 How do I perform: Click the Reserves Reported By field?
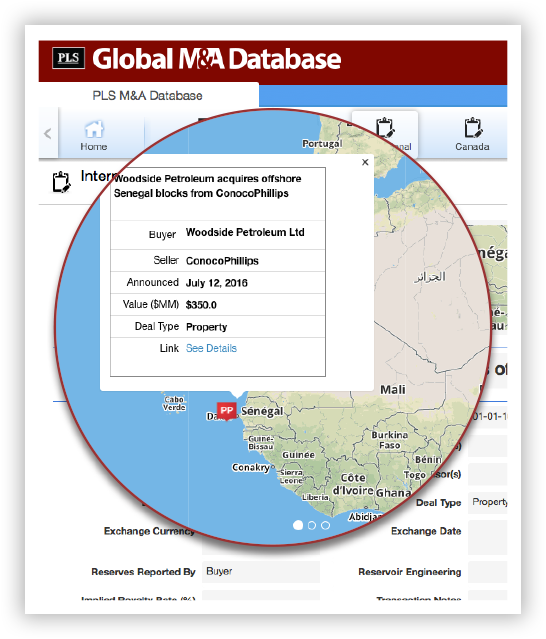point(261,571)
